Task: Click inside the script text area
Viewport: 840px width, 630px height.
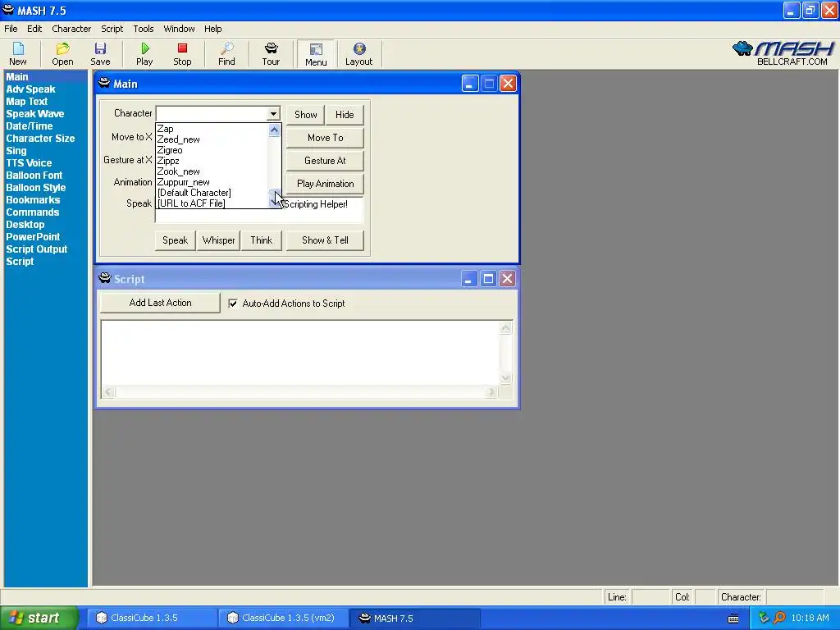Action: [x=300, y=353]
